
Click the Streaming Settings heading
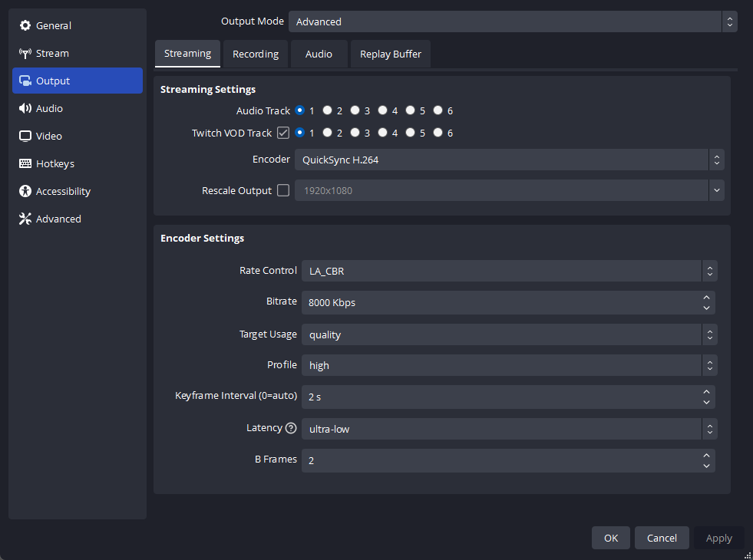pyautogui.click(x=208, y=89)
